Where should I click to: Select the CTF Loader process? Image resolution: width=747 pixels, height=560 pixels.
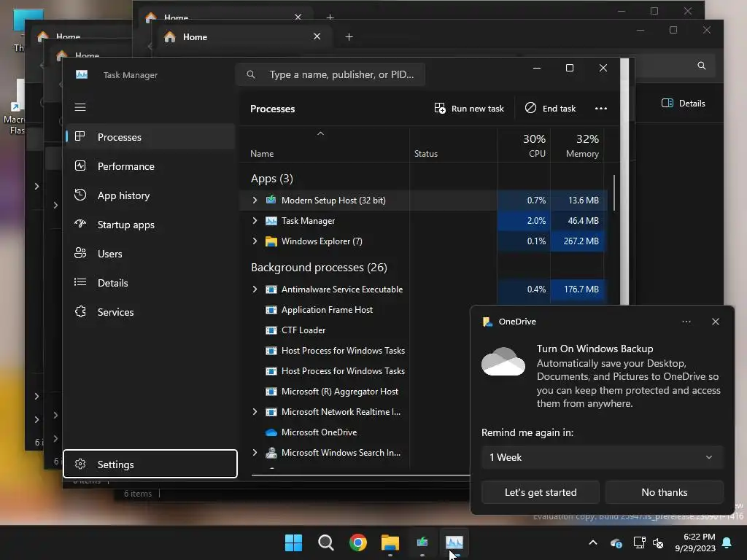(303, 330)
